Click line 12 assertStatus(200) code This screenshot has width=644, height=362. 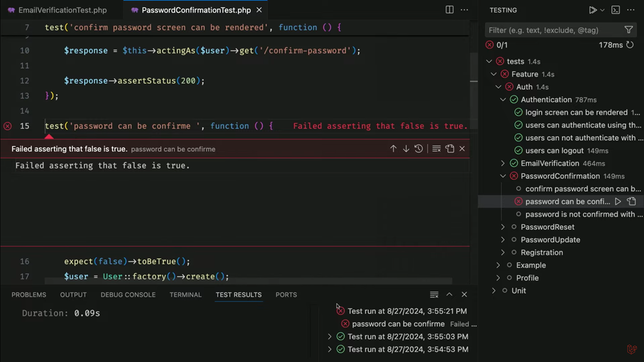coord(135,81)
